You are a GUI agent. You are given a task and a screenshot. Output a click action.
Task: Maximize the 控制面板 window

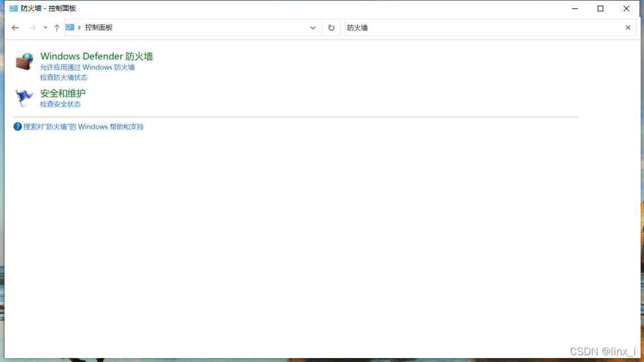coord(600,8)
